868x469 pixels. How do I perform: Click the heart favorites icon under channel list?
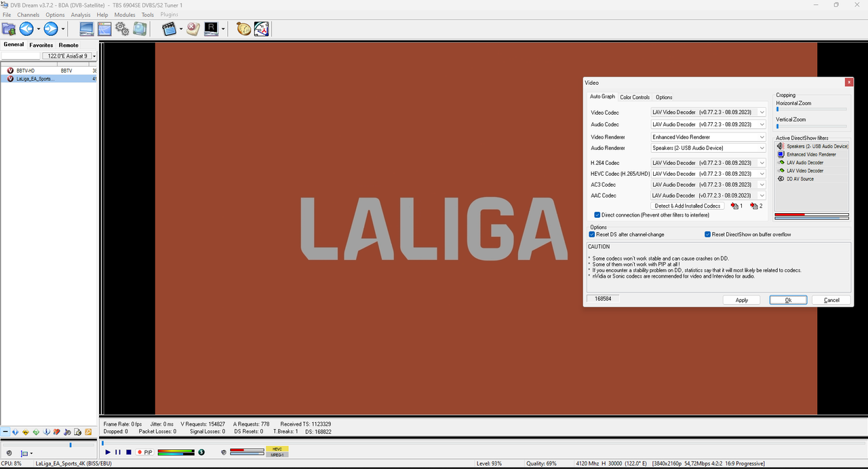click(x=57, y=432)
